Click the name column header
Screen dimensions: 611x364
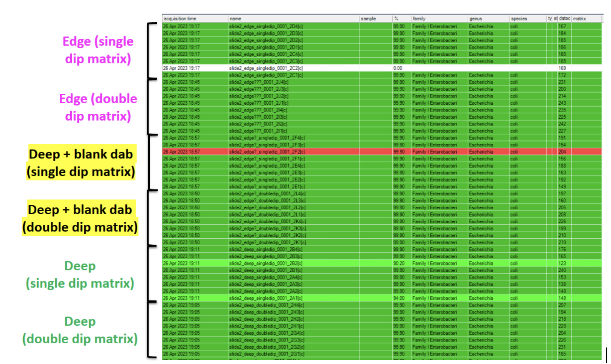(x=293, y=18)
